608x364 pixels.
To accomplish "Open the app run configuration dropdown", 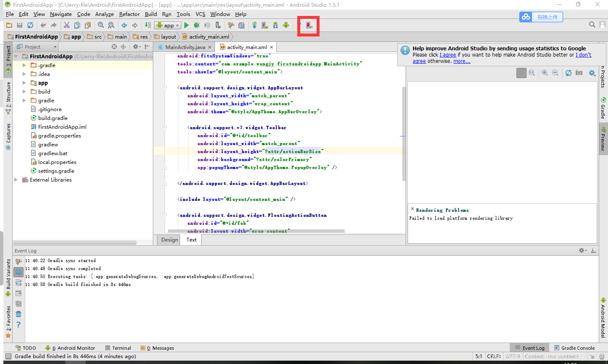I will tap(168, 26).
